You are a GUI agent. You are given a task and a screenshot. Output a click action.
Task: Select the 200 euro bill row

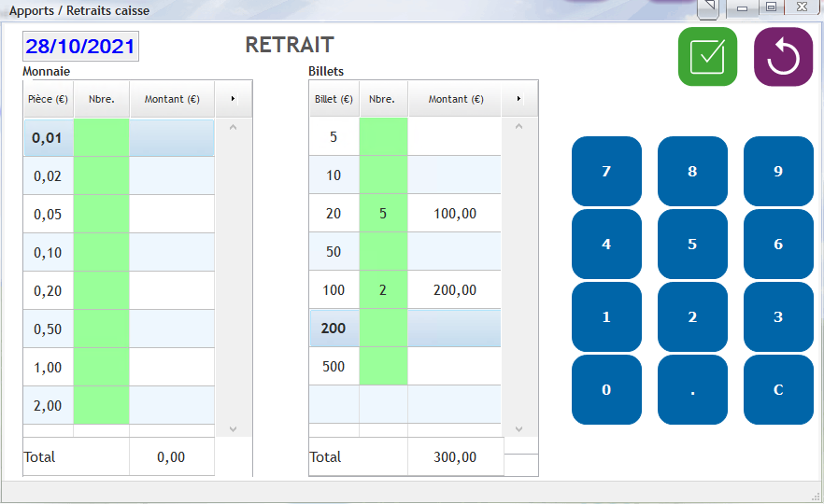coord(334,329)
